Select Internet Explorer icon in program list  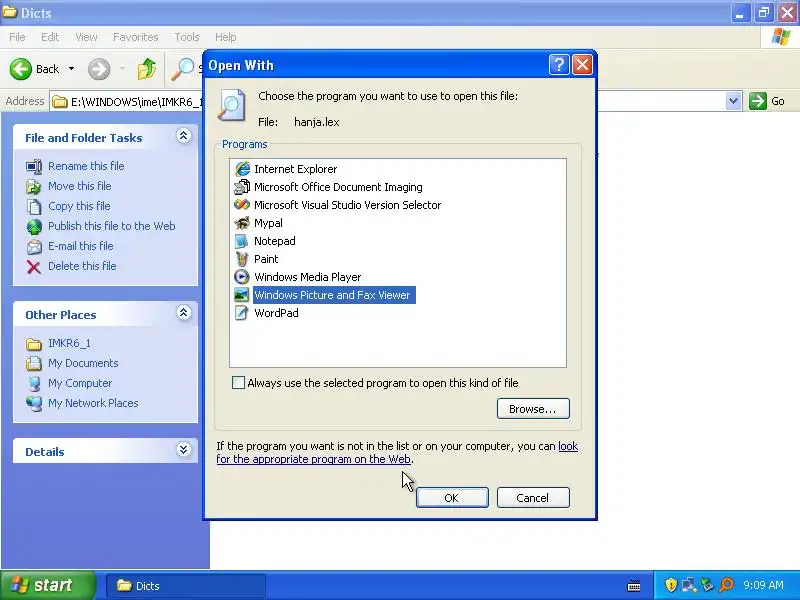[242, 169]
